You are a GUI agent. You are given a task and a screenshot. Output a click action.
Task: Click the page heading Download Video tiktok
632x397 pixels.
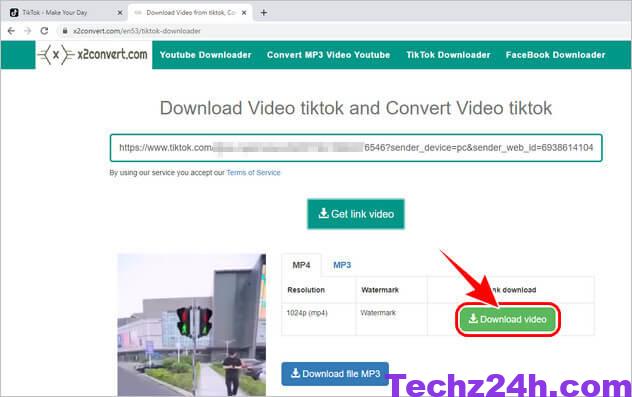[x=356, y=108]
